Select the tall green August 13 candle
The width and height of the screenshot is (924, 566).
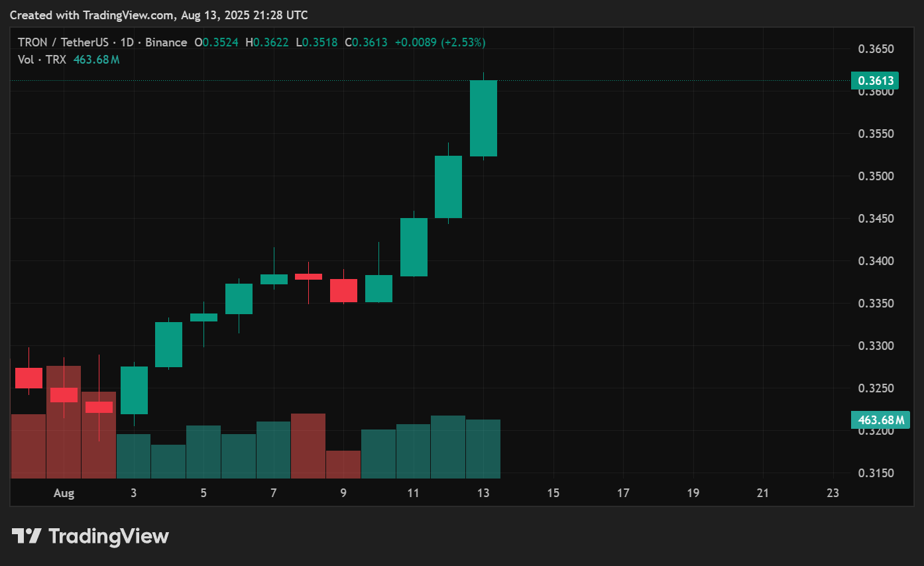[x=483, y=118]
